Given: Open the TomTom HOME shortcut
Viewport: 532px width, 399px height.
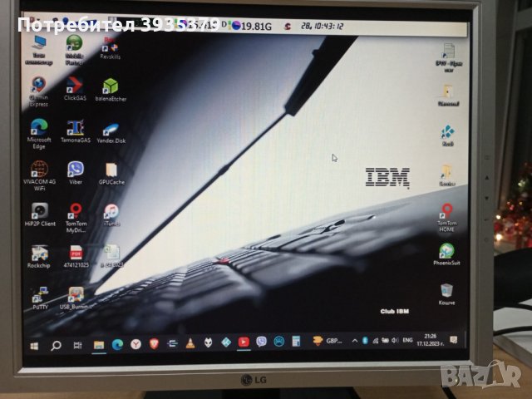Looking at the screenshot, I should 447,210.
